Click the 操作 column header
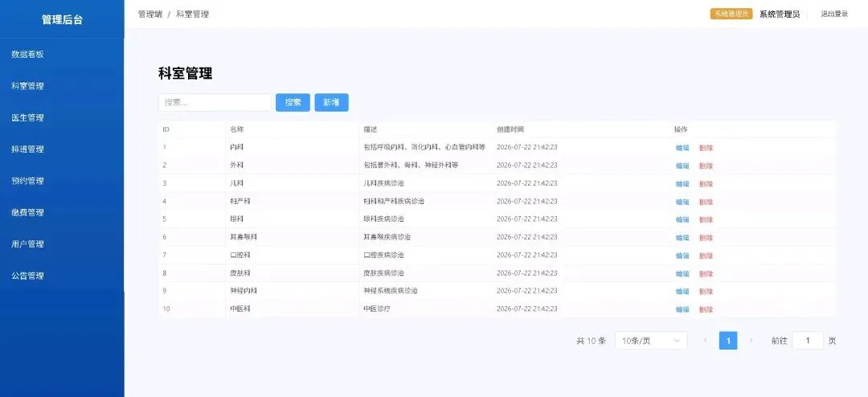Viewport: 868px width, 397px height. click(x=681, y=129)
